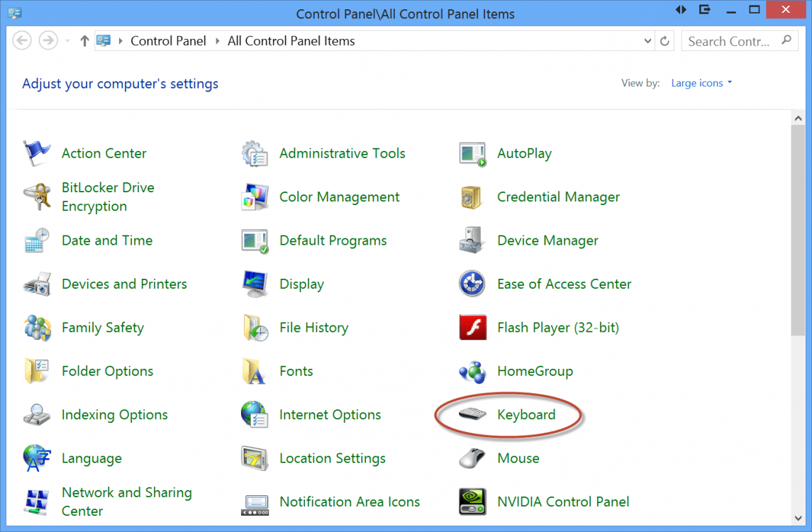Click the Forward navigation button
This screenshot has width=812, height=532.
point(48,40)
